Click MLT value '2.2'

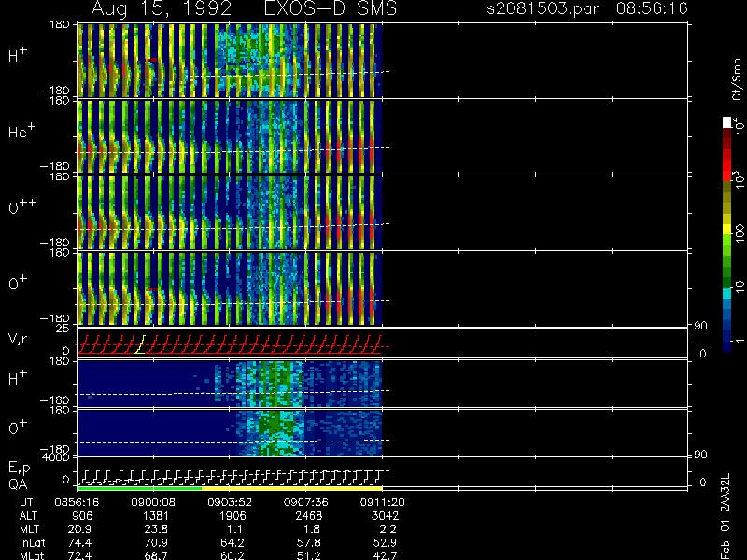[388, 529]
